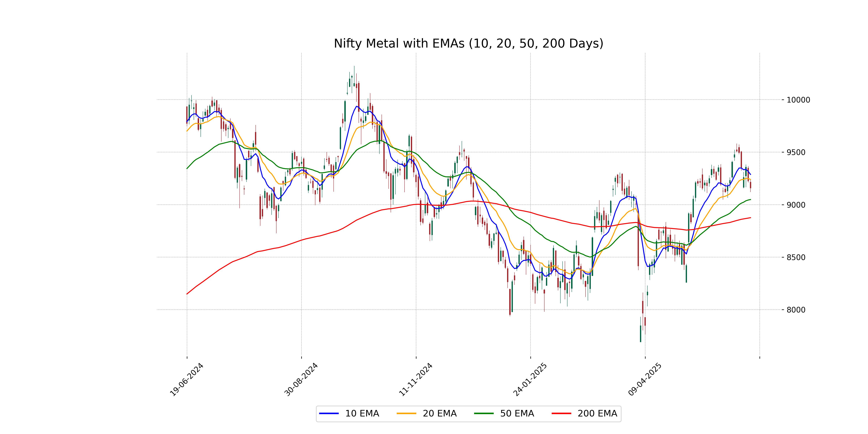Click the 200 EMA legend label
Image resolution: width=868 pixels, height=434 pixels.
[x=597, y=413]
